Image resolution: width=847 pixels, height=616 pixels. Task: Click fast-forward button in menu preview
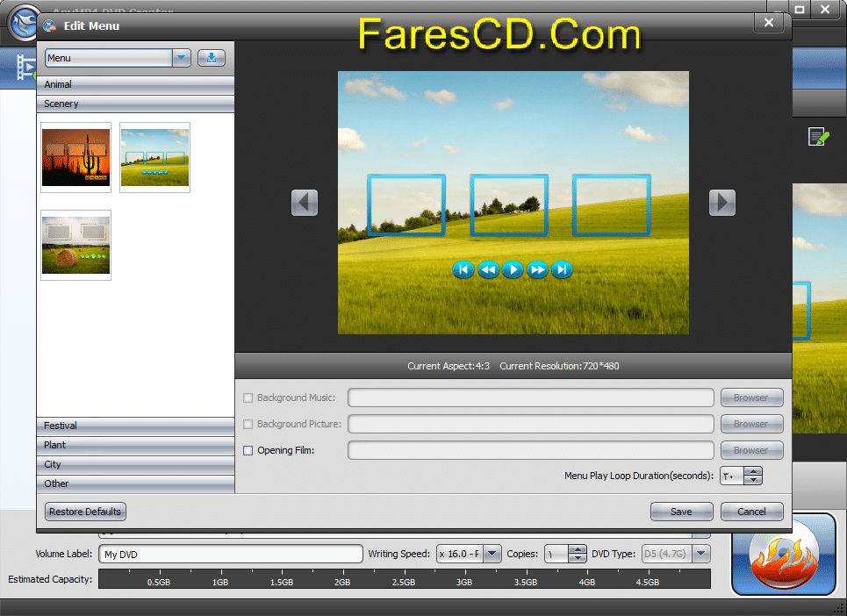tap(537, 269)
